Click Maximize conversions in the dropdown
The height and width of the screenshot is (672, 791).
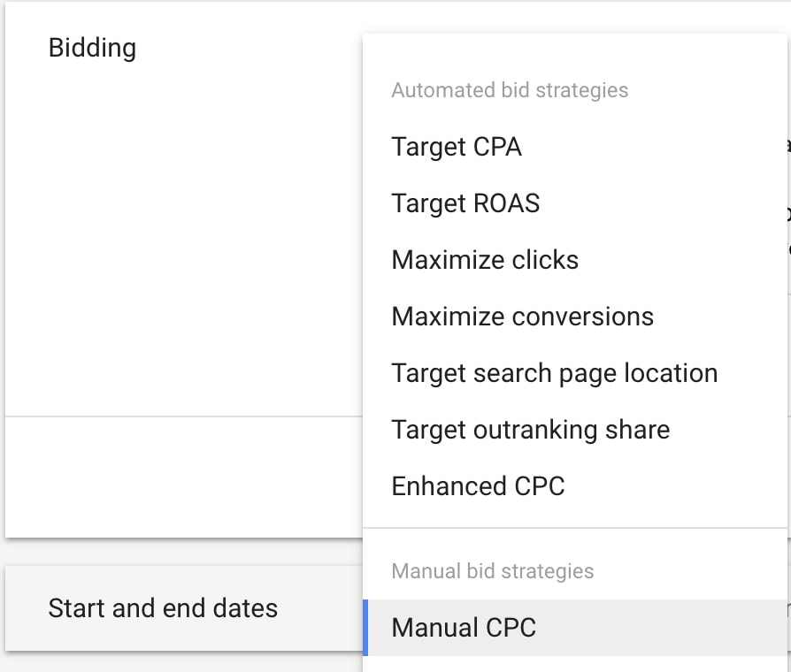tap(522, 316)
